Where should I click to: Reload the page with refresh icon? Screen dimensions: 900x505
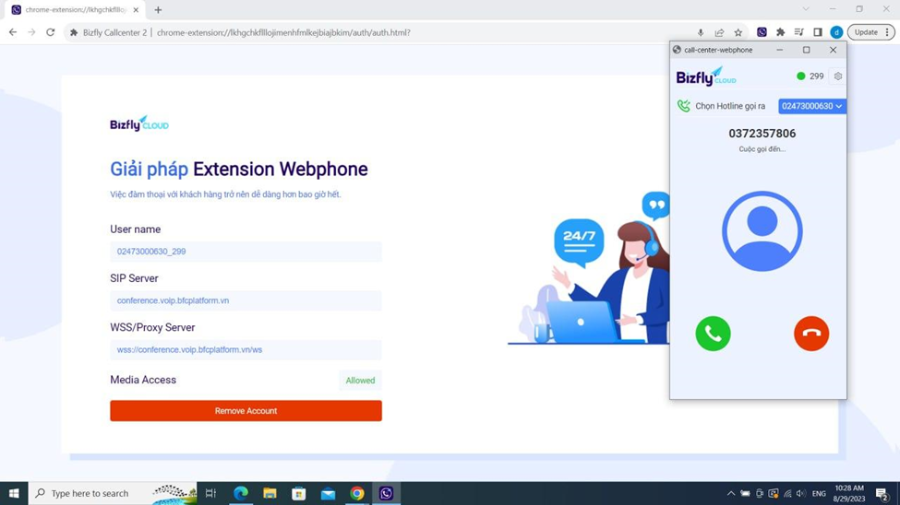coord(51,33)
